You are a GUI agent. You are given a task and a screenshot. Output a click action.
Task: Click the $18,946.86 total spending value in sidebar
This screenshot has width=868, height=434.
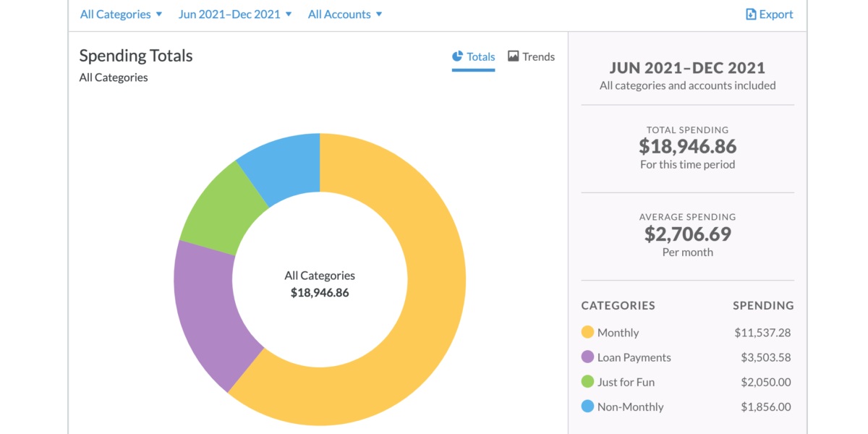pyautogui.click(x=688, y=147)
